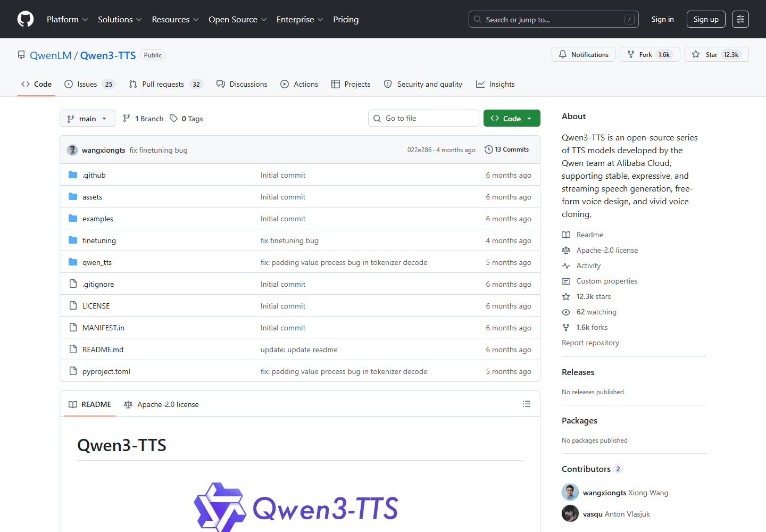Open the .gitignore file
Image resolution: width=766 pixels, height=532 pixels.
(98, 284)
